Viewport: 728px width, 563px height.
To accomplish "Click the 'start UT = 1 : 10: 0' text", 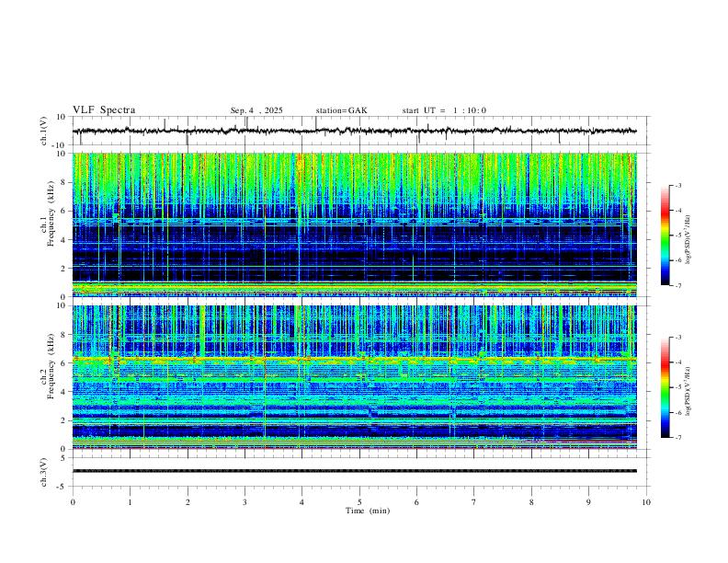I will 444,110.
